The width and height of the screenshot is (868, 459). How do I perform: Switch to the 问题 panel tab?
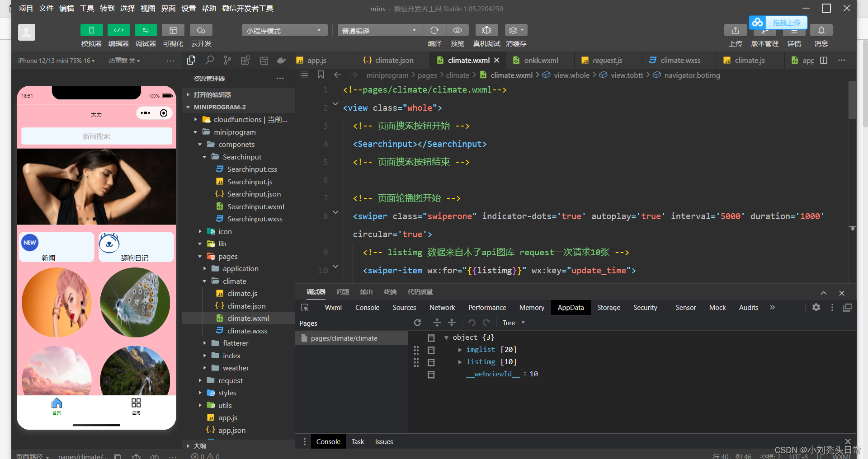(x=343, y=292)
